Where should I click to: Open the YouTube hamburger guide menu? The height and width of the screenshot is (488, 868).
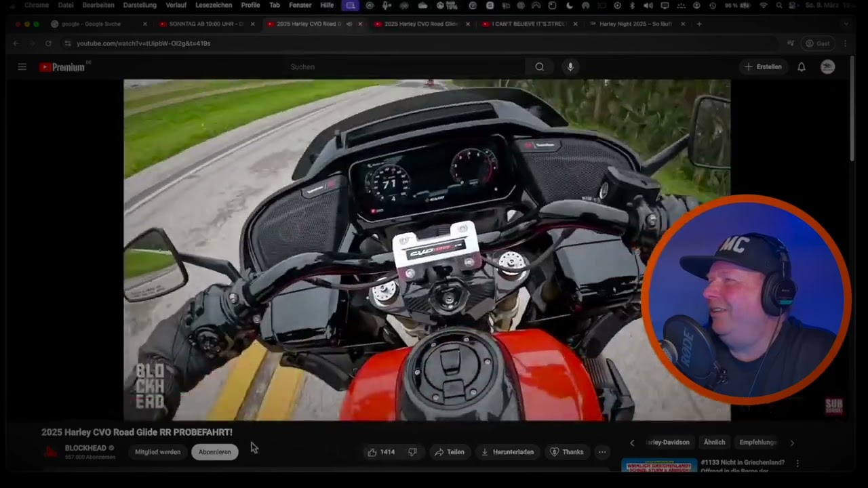pyautogui.click(x=22, y=67)
